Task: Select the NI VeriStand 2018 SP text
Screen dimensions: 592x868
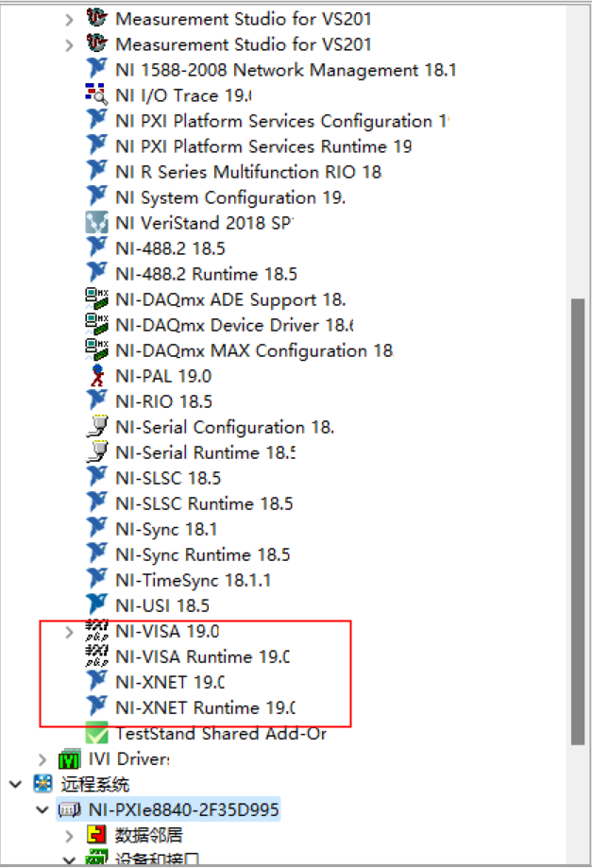Action: pos(204,223)
